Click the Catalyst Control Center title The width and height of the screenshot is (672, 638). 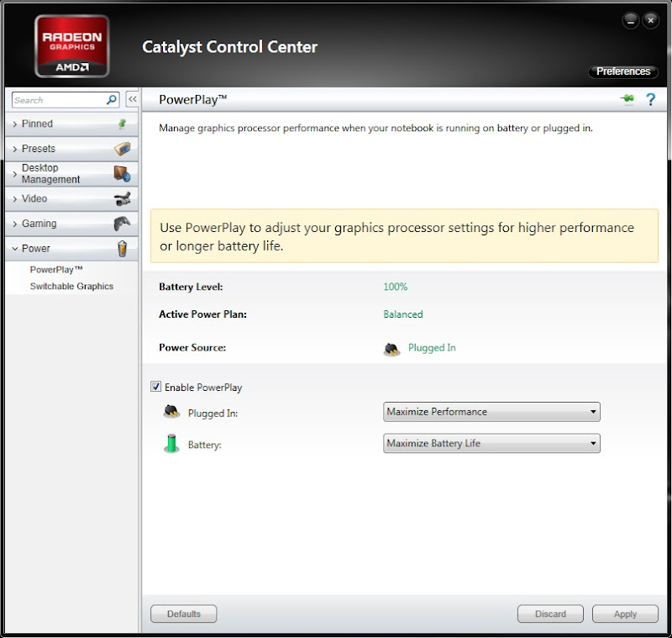[229, 47]
